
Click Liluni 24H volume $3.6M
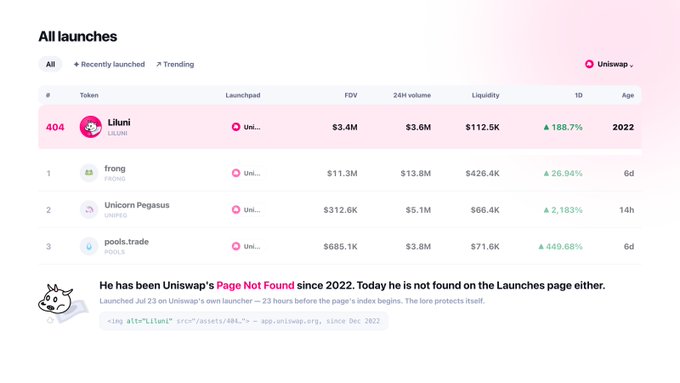click(418, 127)
